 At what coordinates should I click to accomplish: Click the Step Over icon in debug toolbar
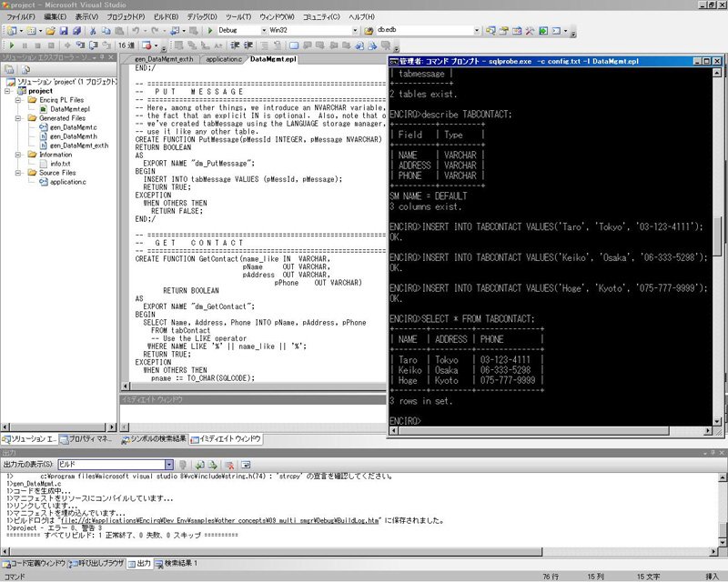[x=94, y=45]
